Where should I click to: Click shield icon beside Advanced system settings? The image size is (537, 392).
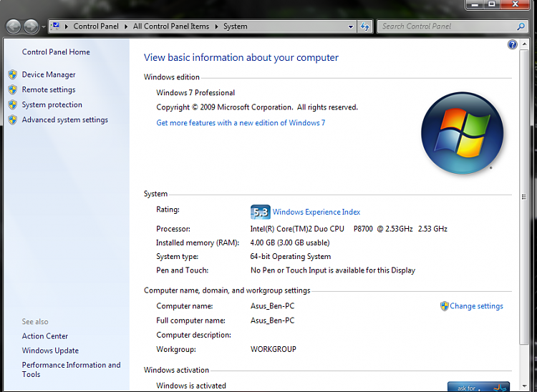tap(13, 119)
